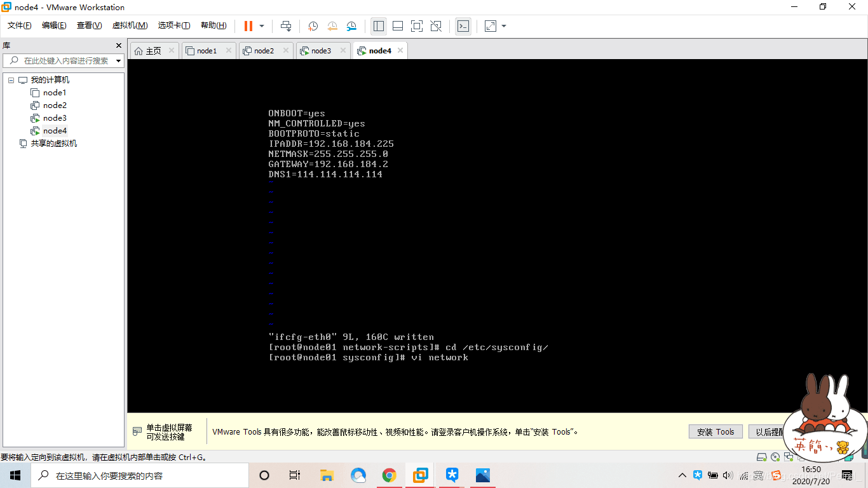Click the 安装 Tools button
The height and width of the screenshot is (488, 868).
click(715, 432)
